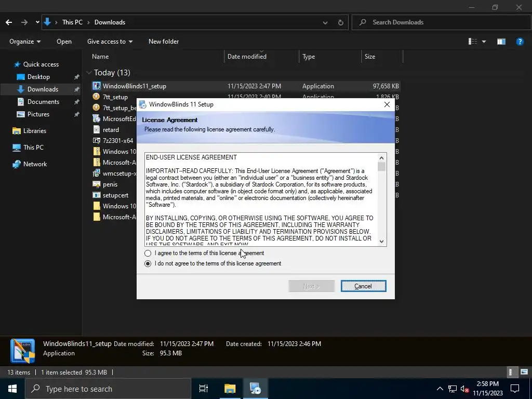Screen dimensions: 532x399
Task: Open Network in the navigation pane
Action: tap(35, 164)
